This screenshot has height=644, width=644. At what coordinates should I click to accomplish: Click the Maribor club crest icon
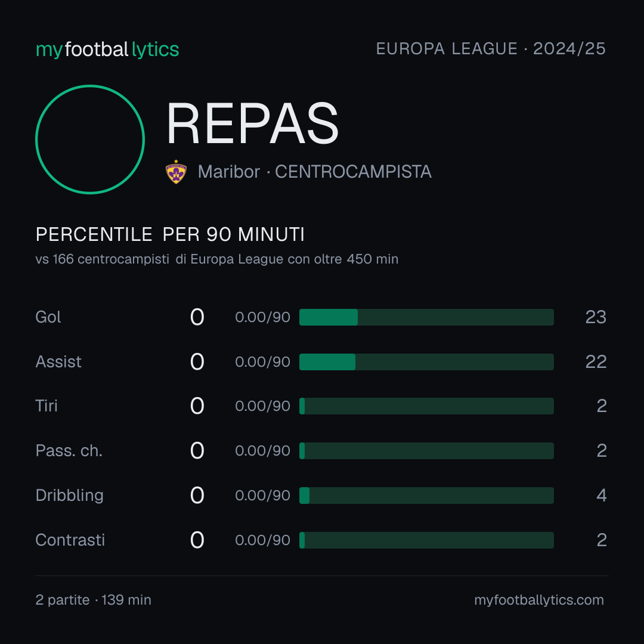[x=176, y=172]
